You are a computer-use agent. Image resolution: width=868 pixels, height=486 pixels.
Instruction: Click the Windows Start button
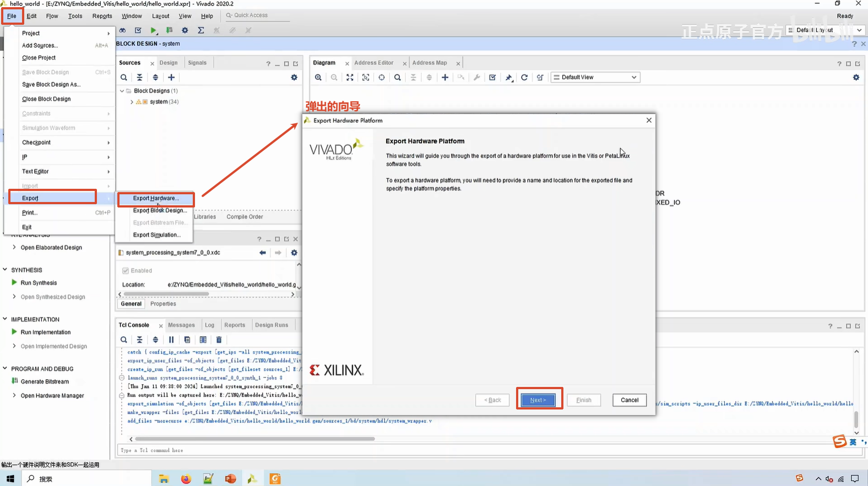click(x=10, y=479)
